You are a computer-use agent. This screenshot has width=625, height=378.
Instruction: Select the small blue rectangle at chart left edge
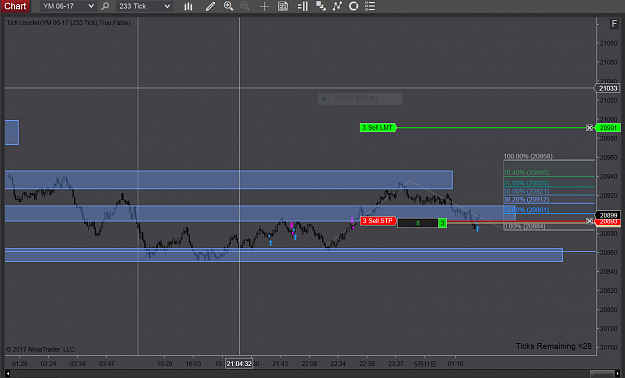click(12, 132)
